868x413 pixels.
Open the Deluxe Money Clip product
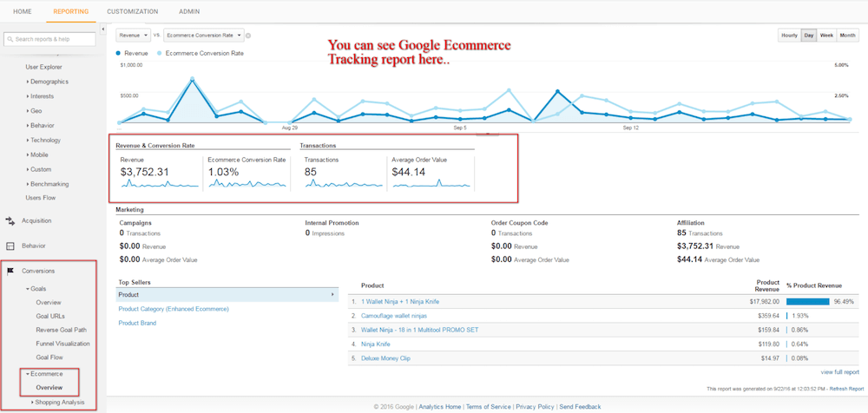click(x=386, y=358)
